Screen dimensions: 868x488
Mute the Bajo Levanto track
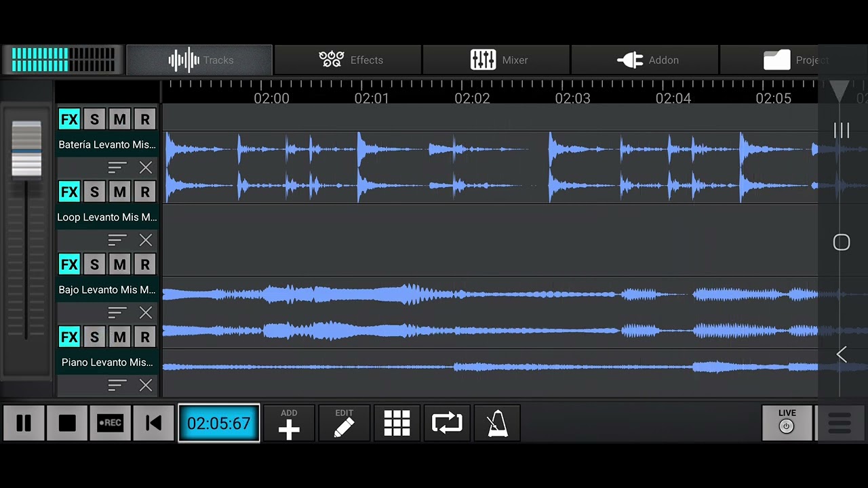[x=119, y=265]
